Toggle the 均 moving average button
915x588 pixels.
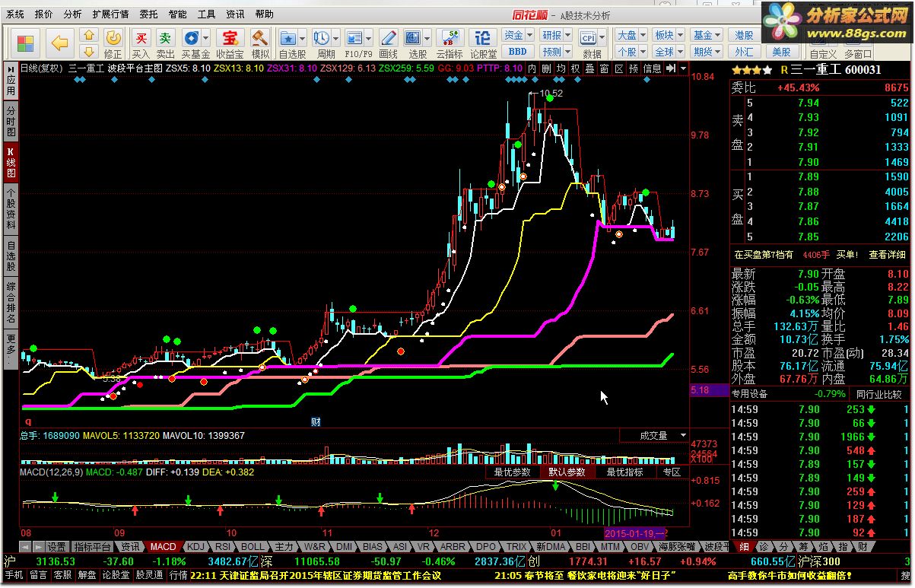tap(561, 68)
